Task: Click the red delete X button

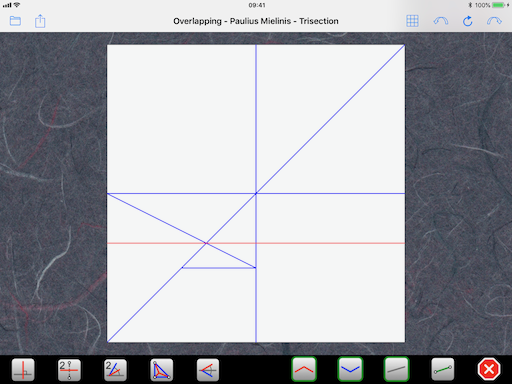Action: click(489, 369)
